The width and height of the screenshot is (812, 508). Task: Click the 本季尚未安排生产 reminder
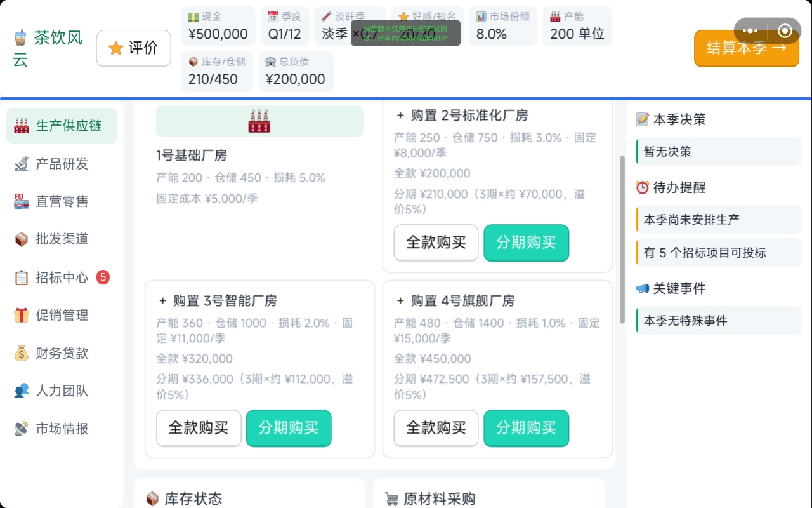[719, 220]
